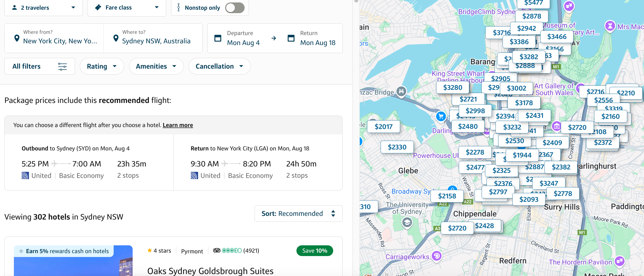Edit the Where to destination field

pyautogui.click(x=156, y=41)
